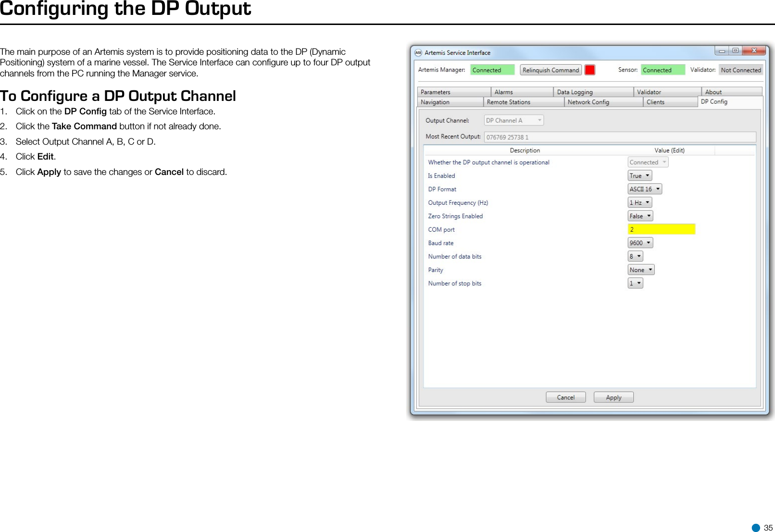The image size is (775, 532).
Task: Click the 'Output Frequency (Hz)' label
Action: point(458,203)
